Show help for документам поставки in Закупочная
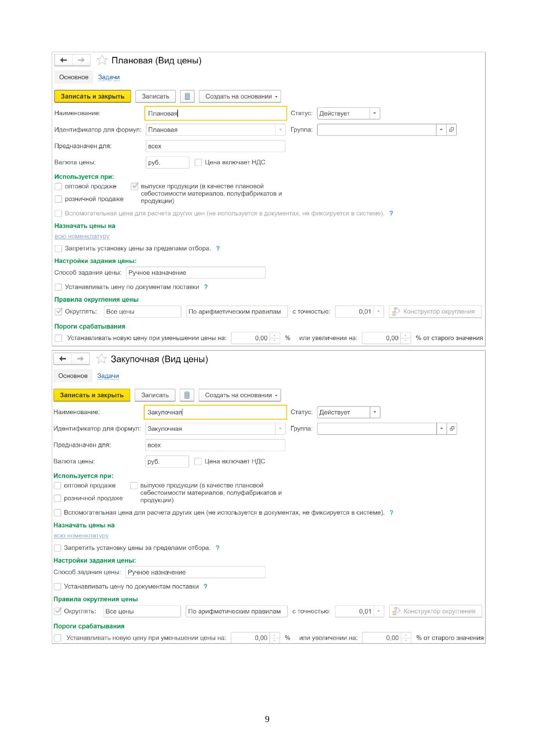 pos(205,587)
